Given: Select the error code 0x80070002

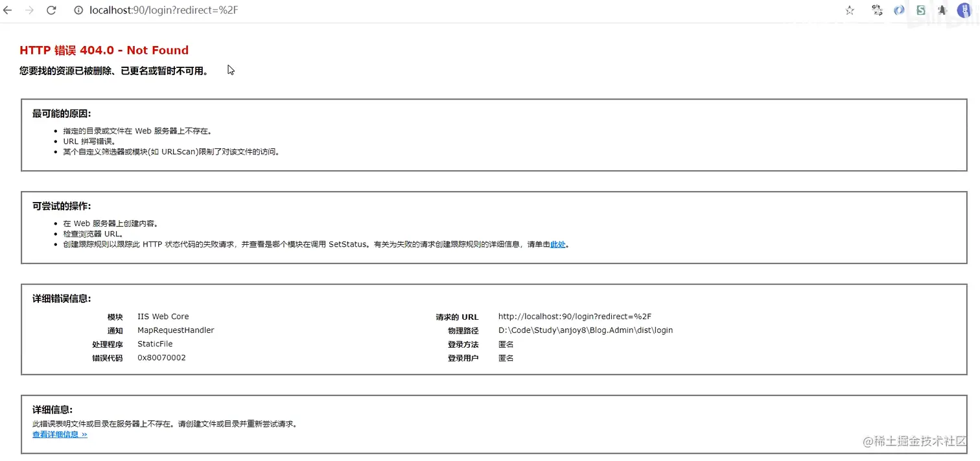Looking at the screenshot, I should pyautogui.click(x=161, y=357).
